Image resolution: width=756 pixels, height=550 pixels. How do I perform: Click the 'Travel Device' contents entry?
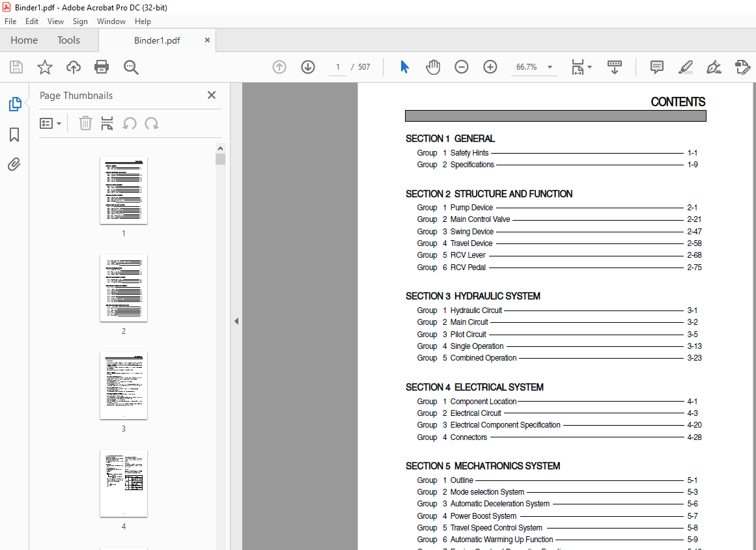click(471, 243)
